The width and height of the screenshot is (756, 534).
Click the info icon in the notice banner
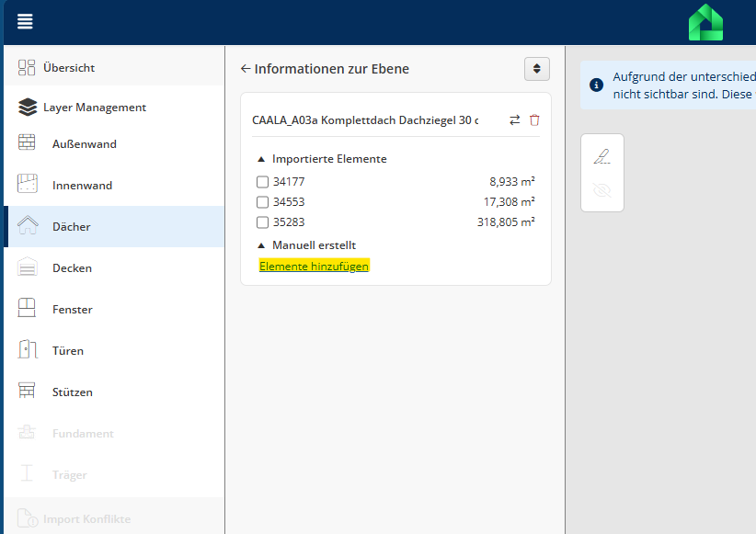coord(596,85)
